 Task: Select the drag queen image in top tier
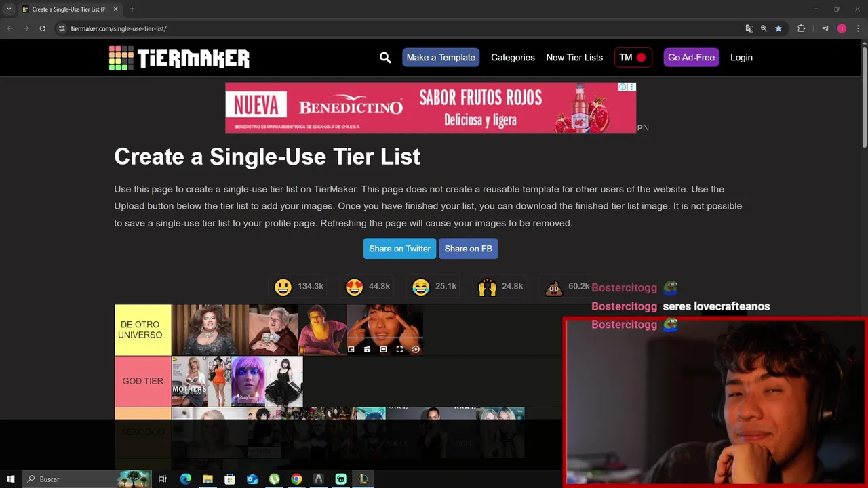210,330
